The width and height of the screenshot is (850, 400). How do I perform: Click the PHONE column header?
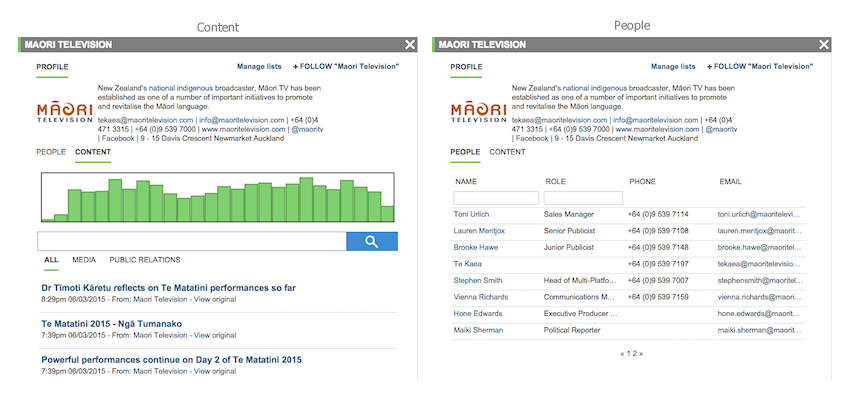pos(642,182)
